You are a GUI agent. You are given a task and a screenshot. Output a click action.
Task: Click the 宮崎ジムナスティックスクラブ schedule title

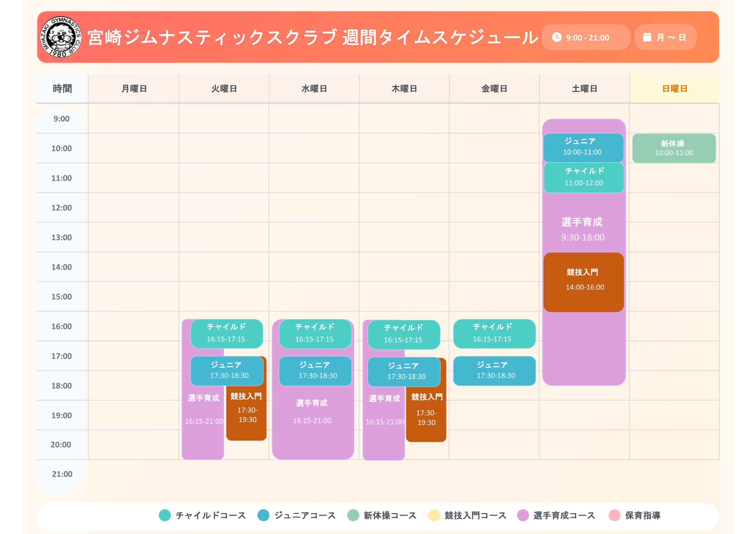tap(313, 37)
